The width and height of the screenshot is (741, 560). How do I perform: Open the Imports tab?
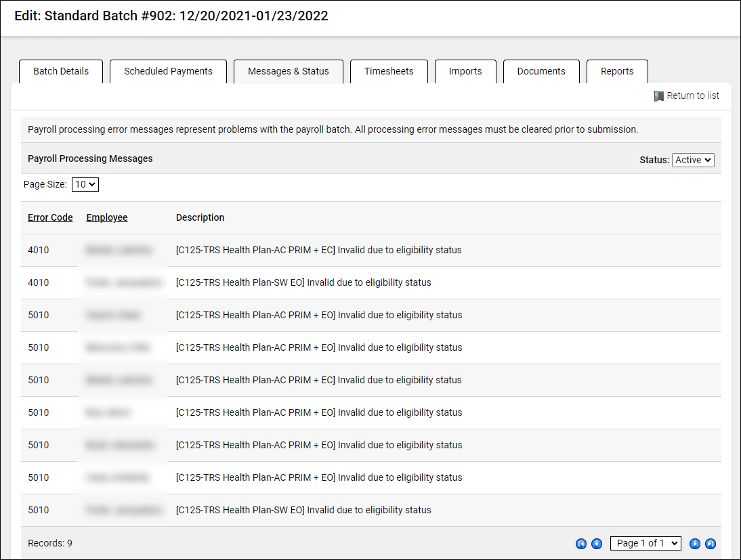tap(465, 72)
